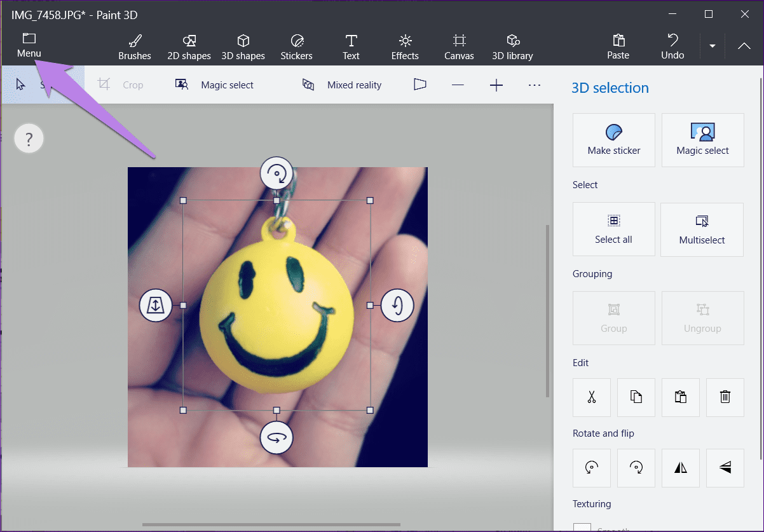Click the Make sticker button
Screen dimensions: 764x532
pyautogui.click(x=614, y=140)
